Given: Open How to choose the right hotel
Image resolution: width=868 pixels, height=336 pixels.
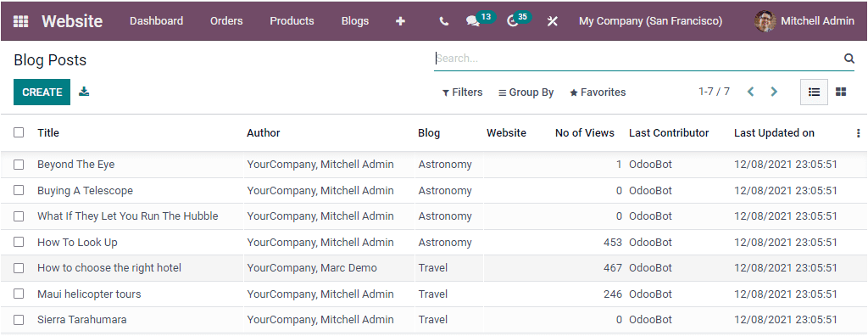Looking at the screenshot, I should click(x=109, y=268).
